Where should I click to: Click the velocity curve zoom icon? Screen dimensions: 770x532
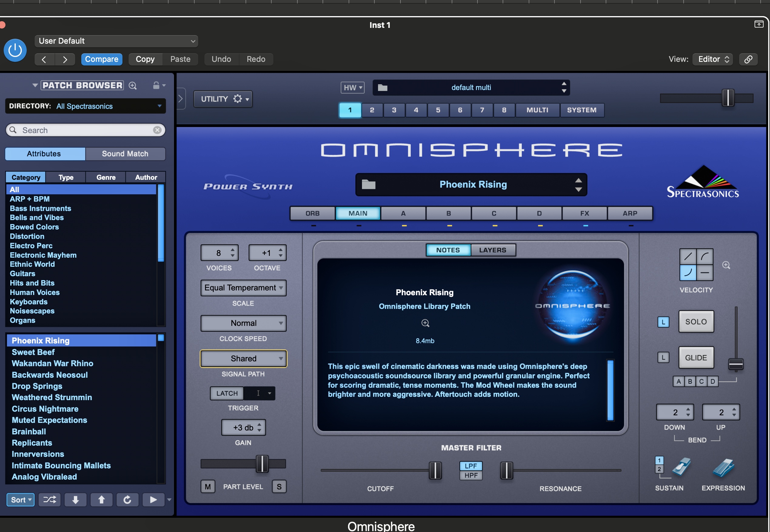point(726,265)
